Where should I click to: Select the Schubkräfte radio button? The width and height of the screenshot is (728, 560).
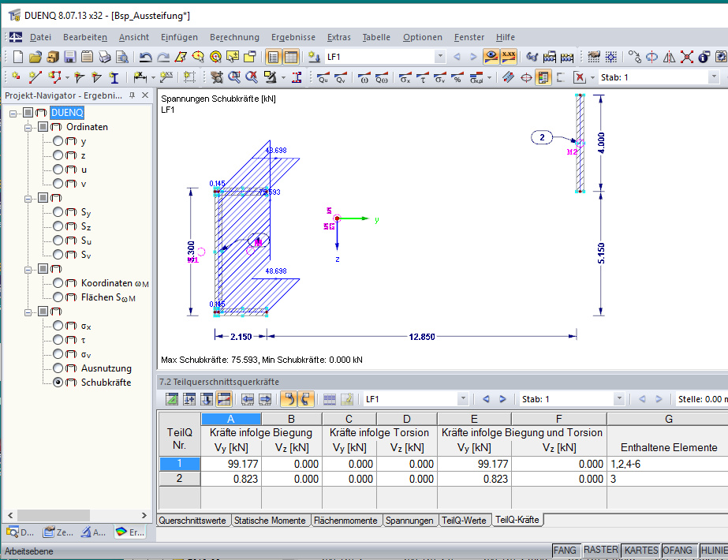point(58,383)
